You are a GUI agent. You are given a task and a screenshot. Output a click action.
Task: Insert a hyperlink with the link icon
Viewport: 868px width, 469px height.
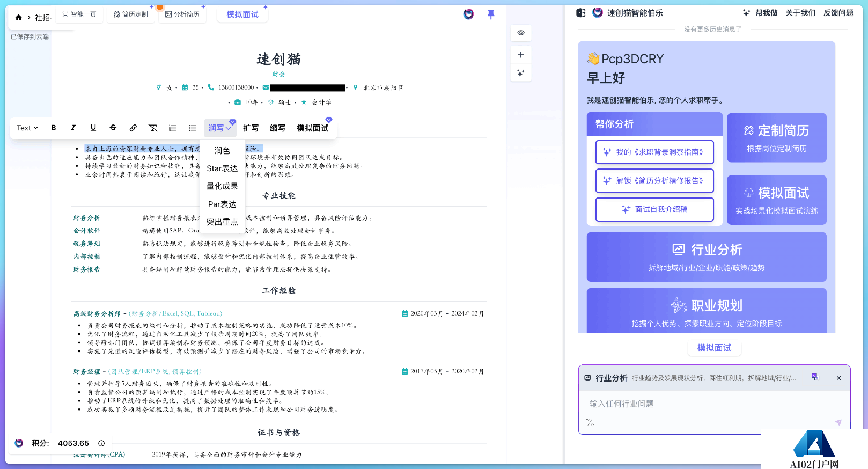(x=133, y=128)
